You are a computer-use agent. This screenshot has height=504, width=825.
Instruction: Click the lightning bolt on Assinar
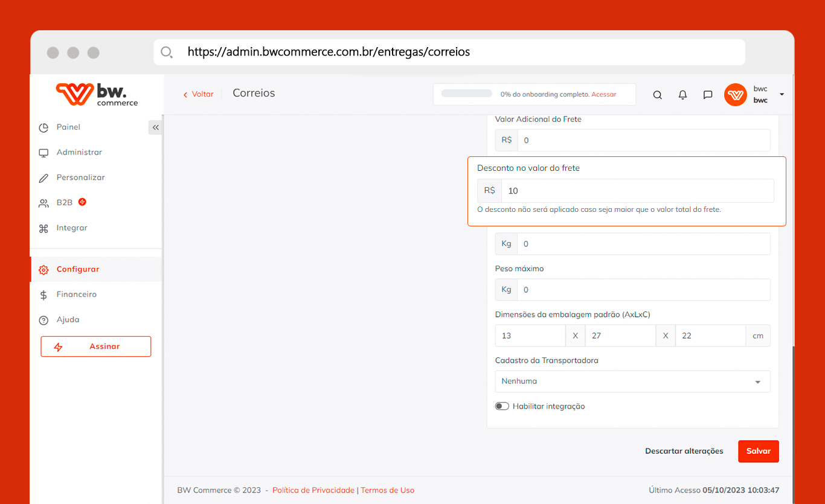[x=59, y=347]
